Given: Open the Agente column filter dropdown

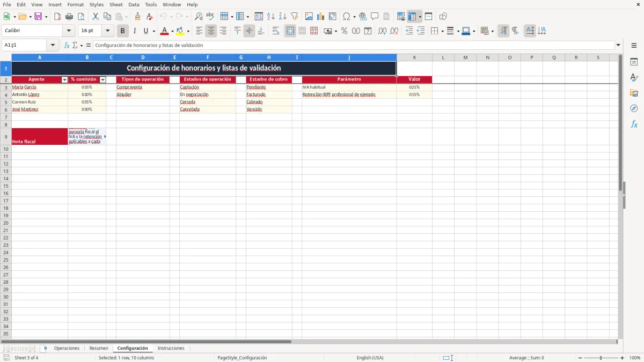Looking at the screenshot, I should (x=65, y=79).
